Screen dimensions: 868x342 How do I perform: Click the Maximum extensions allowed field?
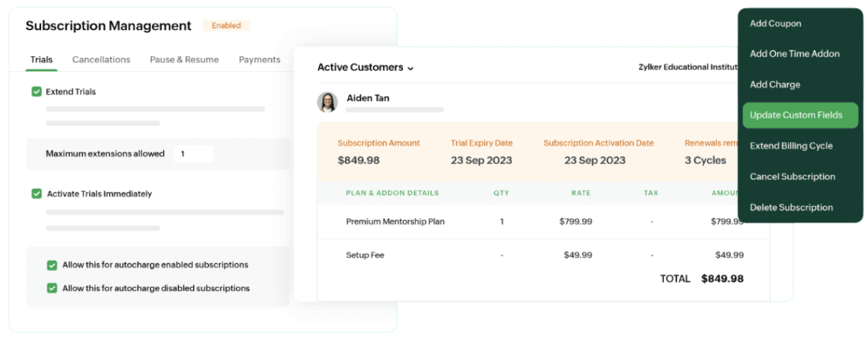(193, 154)
